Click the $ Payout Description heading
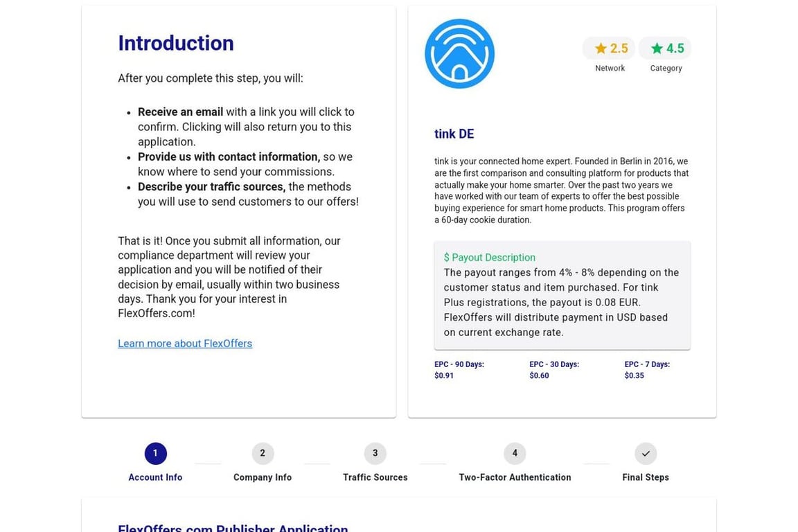This screenshot has height=532, width=798. coord(489,258)
